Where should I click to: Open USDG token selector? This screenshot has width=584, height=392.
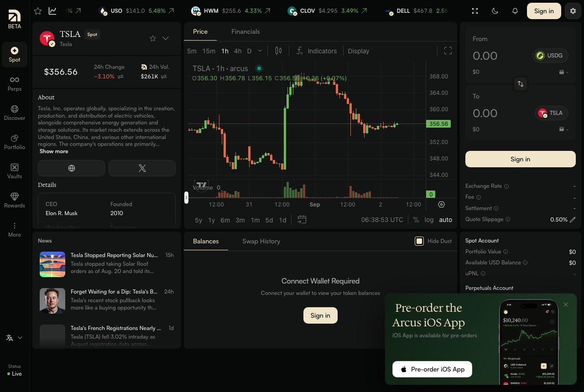tap(550, 56)
